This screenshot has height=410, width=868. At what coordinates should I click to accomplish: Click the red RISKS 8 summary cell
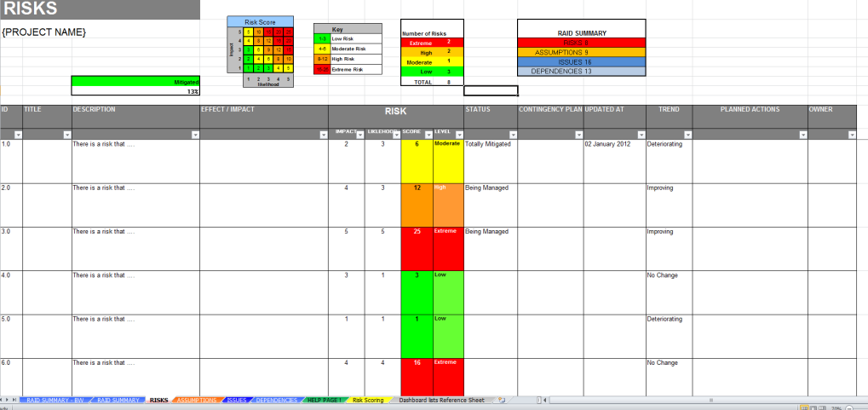[x=581, y=43]
